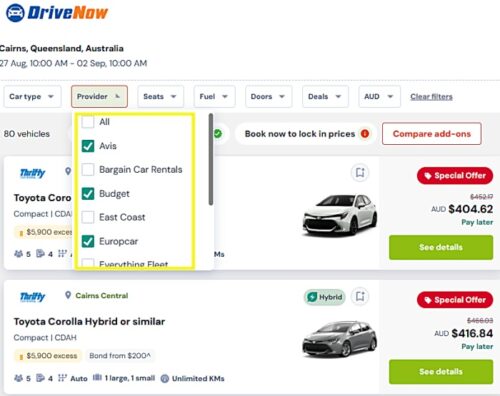
Task: Bookmark the Toyota Corolla Hybrid listing
Action: [360, 296]
